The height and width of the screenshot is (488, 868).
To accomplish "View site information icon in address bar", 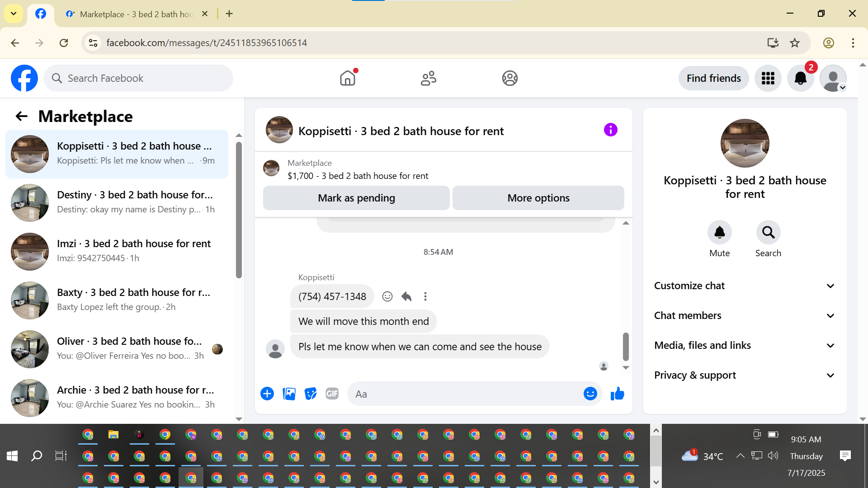I will point(93,43).
